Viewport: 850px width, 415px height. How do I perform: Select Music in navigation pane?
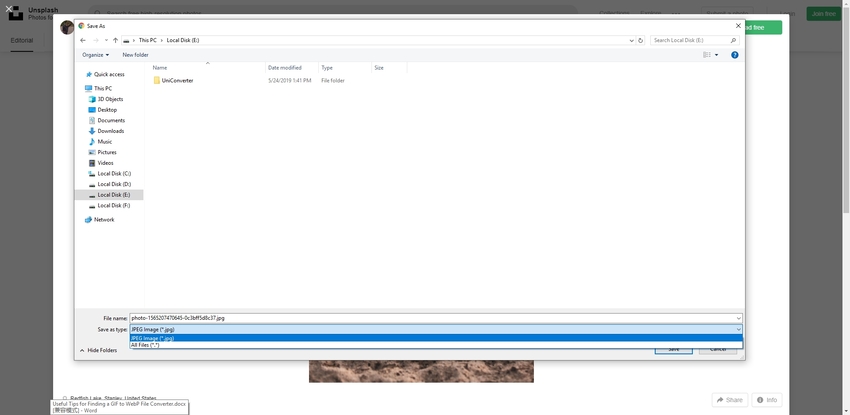tap(104, 141)
